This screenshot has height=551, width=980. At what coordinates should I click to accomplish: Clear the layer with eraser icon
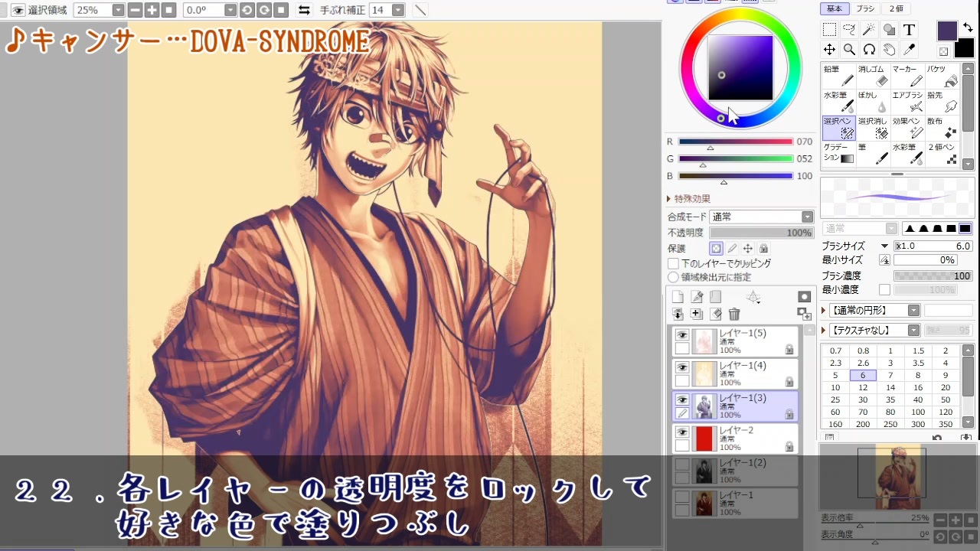coord(716,314)
